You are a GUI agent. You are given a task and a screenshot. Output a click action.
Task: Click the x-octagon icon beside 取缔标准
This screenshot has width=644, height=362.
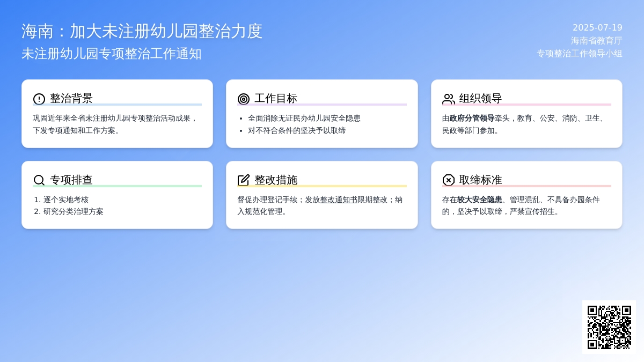(449, 180)
